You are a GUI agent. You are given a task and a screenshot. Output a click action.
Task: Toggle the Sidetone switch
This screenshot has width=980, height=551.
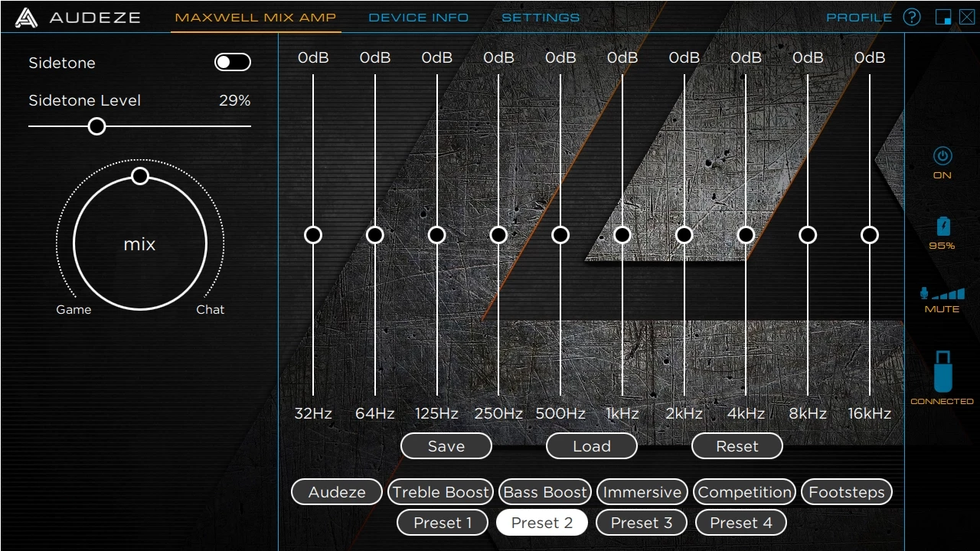pos(233,63)
